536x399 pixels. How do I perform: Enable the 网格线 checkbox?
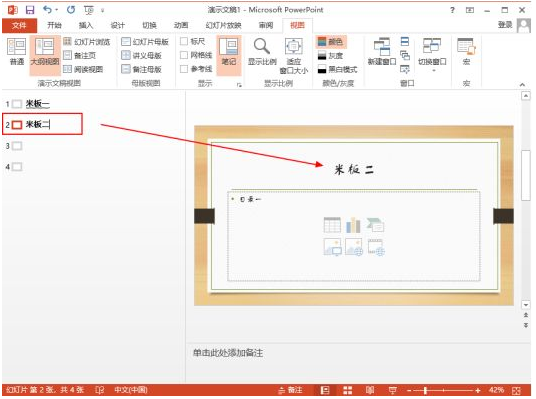tap(184, 55)
